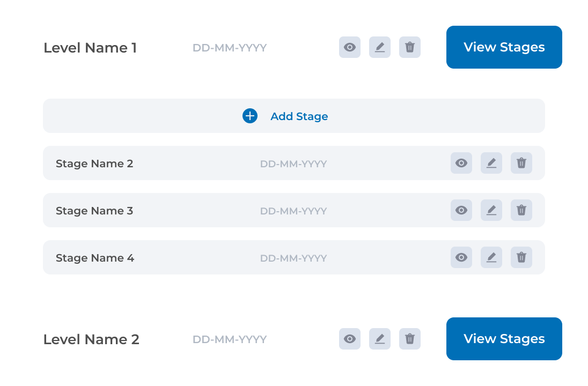Screen dimensions: 588x386
Task: Edit Stage Name 4 with pencil icon
Action: (491, 257)
